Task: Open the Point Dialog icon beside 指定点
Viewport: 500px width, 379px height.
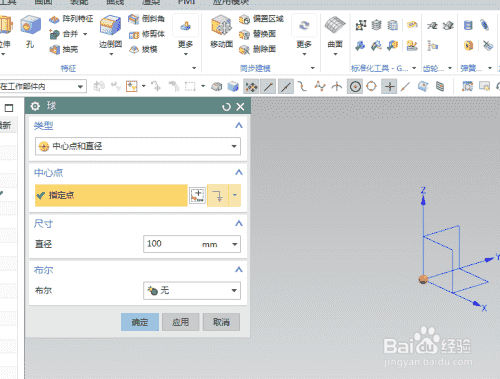Action: [x=197, y=195]
